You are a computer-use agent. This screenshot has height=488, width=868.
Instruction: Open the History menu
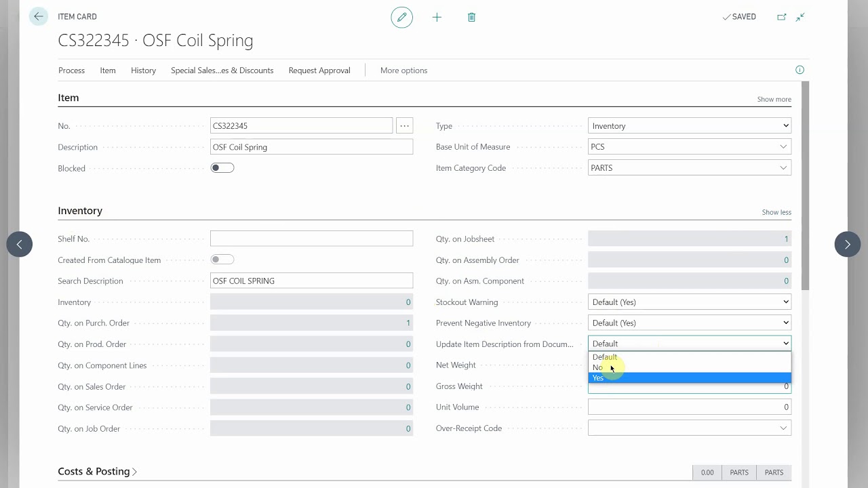(143, 70)
